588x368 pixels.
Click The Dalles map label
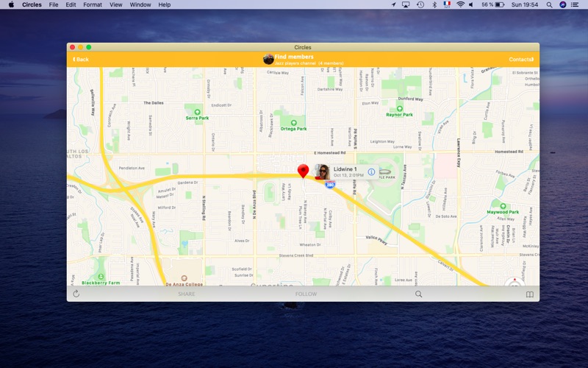point(154,102)
